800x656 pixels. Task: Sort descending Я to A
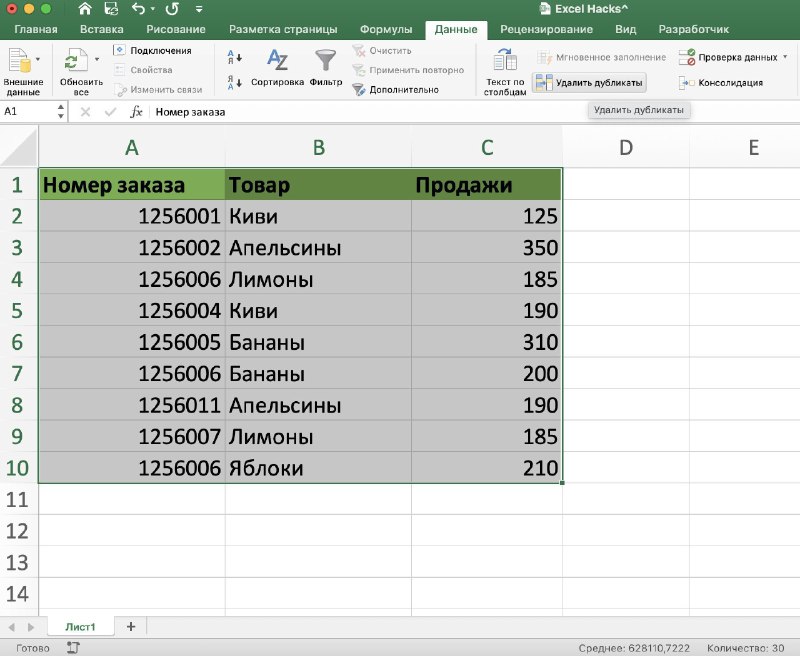coord(234,82)
